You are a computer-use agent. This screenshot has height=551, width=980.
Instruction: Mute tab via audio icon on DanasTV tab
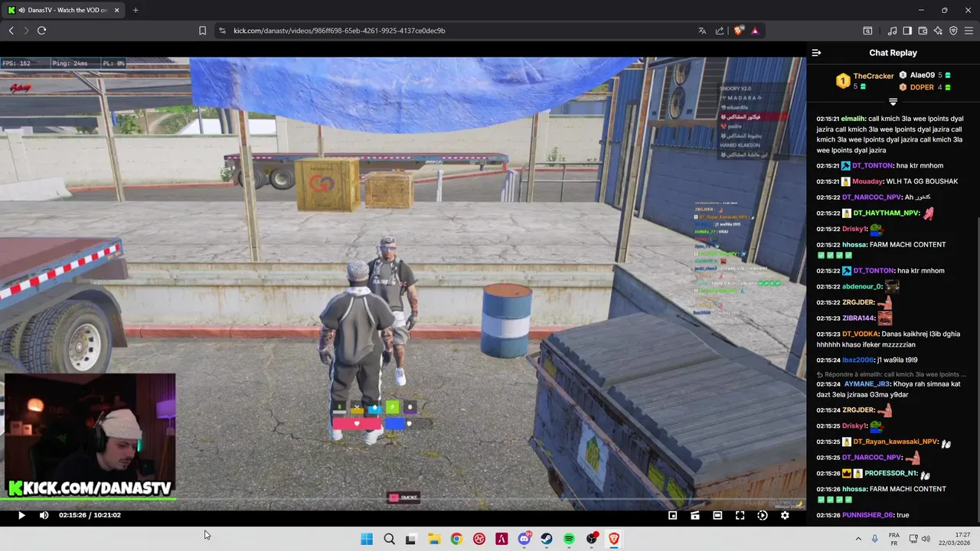[21, 10]
